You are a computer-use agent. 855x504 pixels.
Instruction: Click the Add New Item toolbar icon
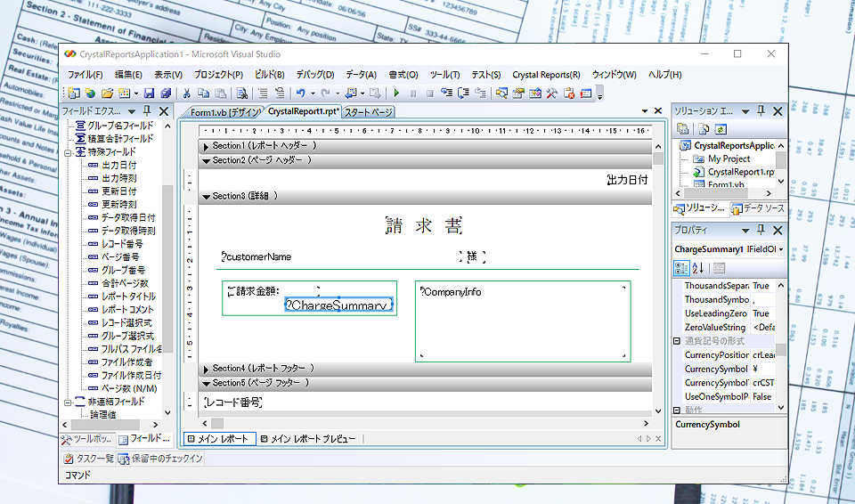[x=125, y=93]
